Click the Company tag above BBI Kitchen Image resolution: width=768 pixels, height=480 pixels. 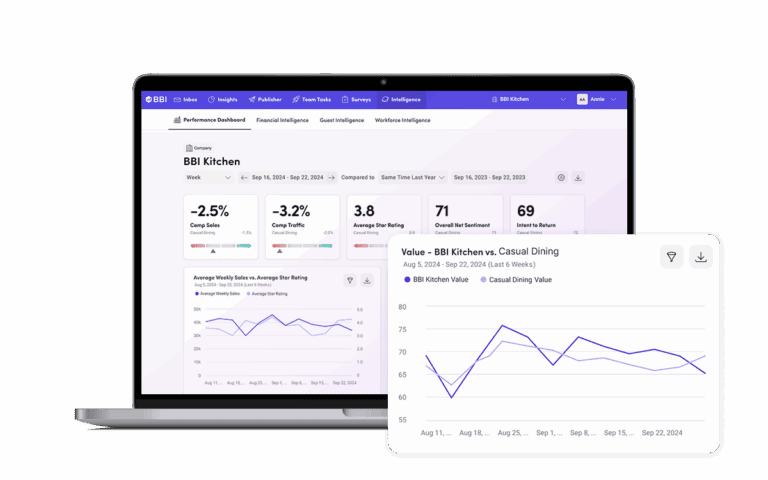tap(198, 148)
